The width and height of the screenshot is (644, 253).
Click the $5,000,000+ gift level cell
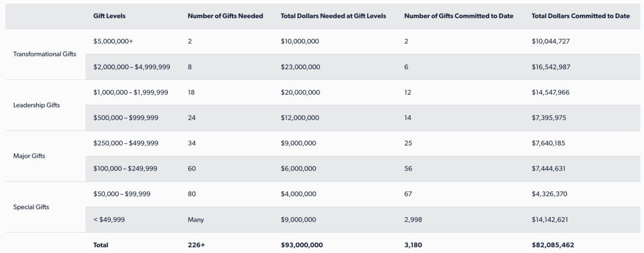[x=113, y=42]
